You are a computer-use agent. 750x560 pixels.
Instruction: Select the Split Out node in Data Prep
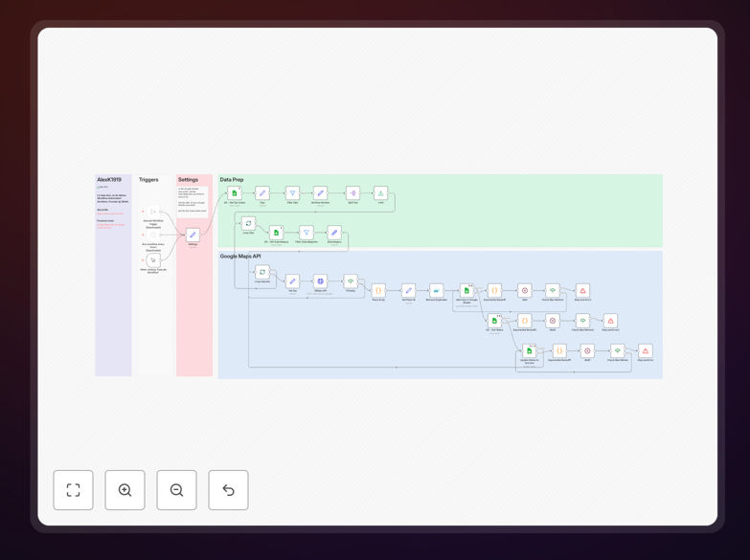[x=352, y=193]
